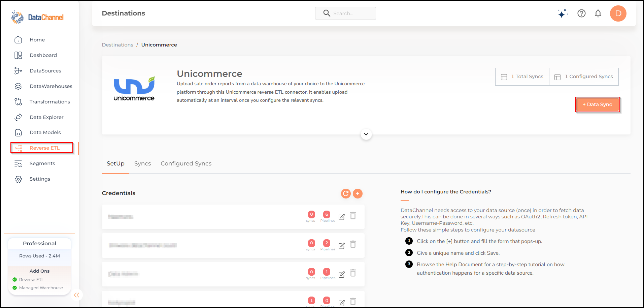The width and height of the screenshot is (644, 308).
Task: Open the Home icon in sidebar
Action: [18, 40]
